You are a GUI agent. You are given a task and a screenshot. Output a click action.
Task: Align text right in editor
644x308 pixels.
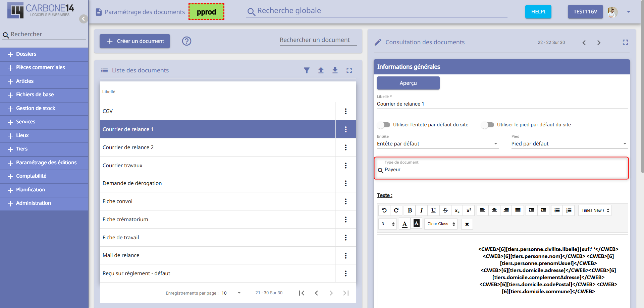(506, 210)
